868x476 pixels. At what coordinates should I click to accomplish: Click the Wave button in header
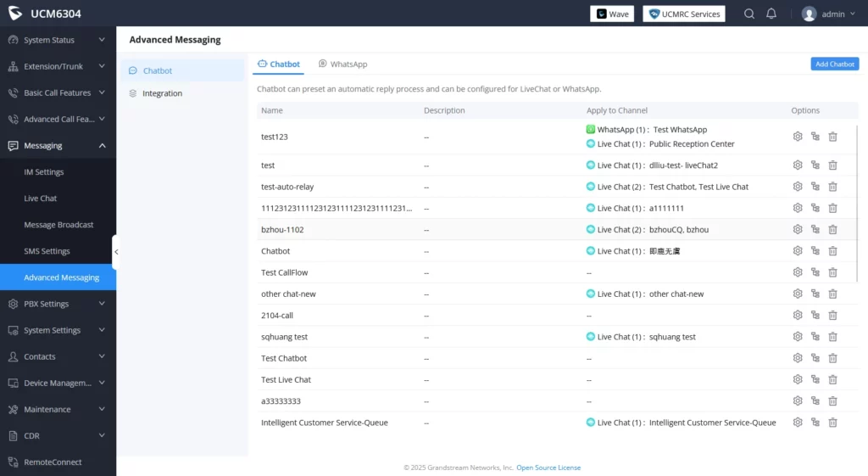pyautogui.click(x=612, y=14)
